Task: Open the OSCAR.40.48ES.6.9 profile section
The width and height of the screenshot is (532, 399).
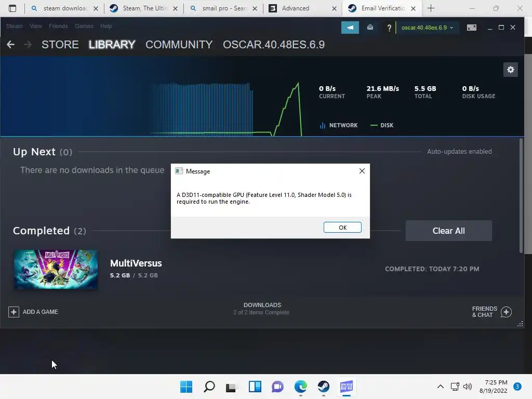Action: coord(273,45)
